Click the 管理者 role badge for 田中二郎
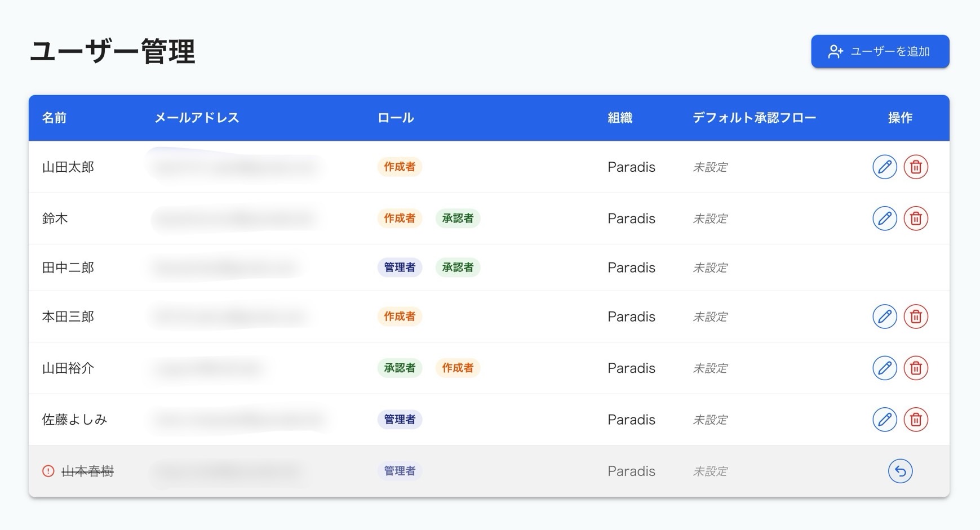The height and width of the screenshot is (530, 980). point(400,268)
